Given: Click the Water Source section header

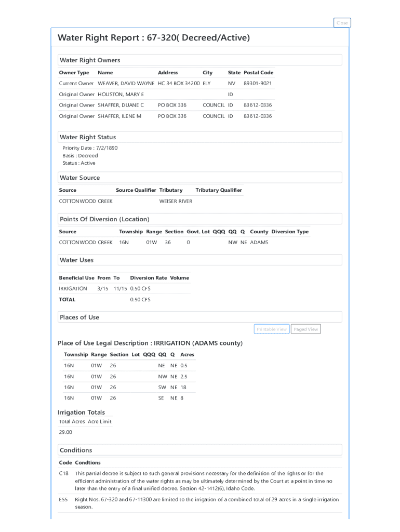Looking at the screenshot, I should 79,178.
